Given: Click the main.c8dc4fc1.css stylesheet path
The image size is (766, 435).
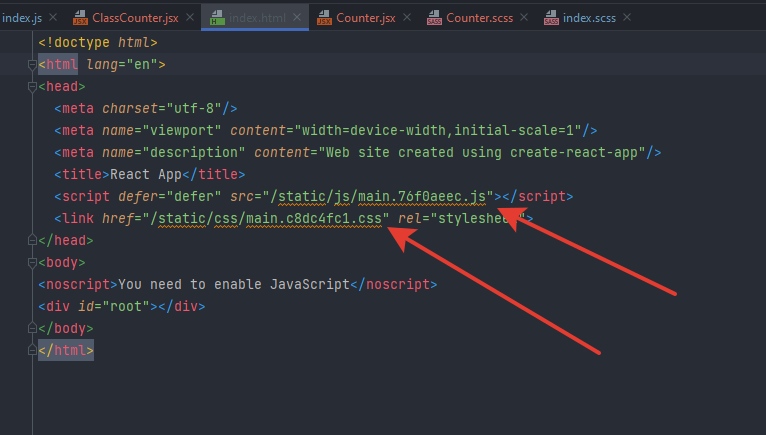Looking at the screenshot, I should coord(266,218).
